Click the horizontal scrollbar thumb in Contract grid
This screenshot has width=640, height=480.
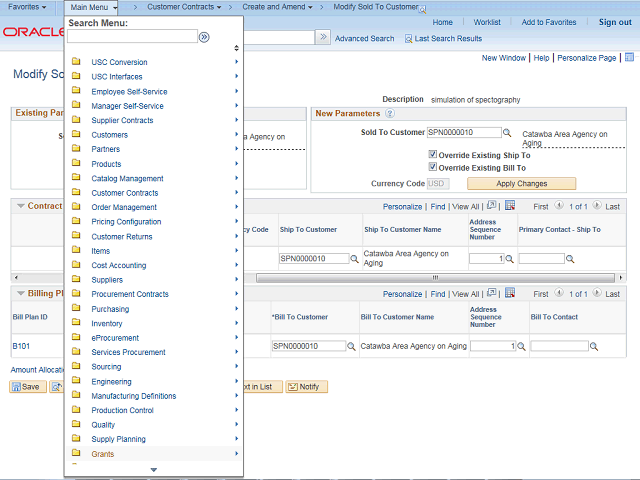coord(435,278)
